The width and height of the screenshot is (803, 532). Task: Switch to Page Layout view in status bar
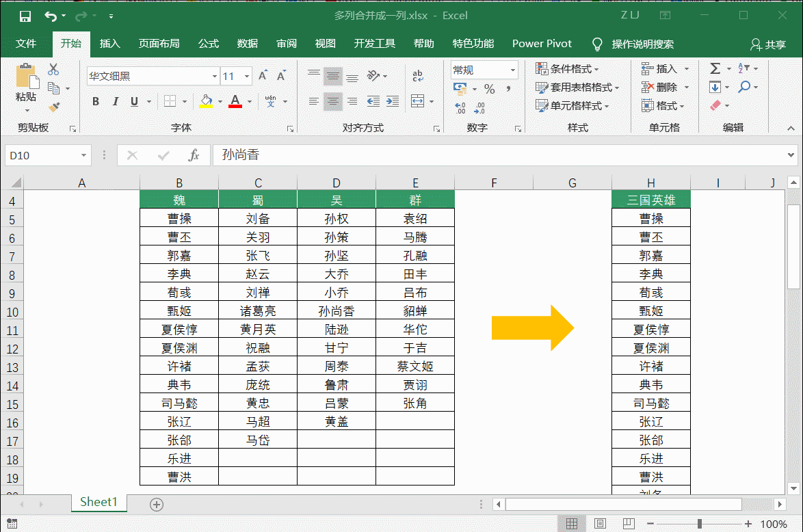600,524
